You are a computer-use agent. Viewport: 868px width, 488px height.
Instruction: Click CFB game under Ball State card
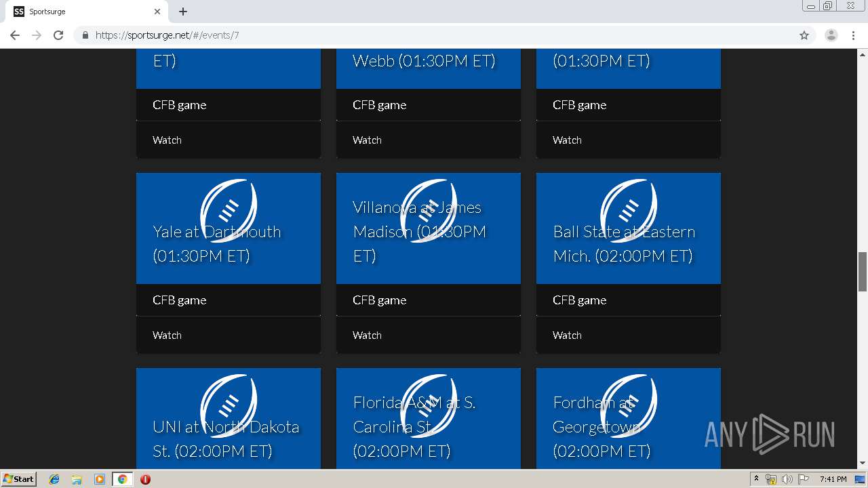click(580, 300)
